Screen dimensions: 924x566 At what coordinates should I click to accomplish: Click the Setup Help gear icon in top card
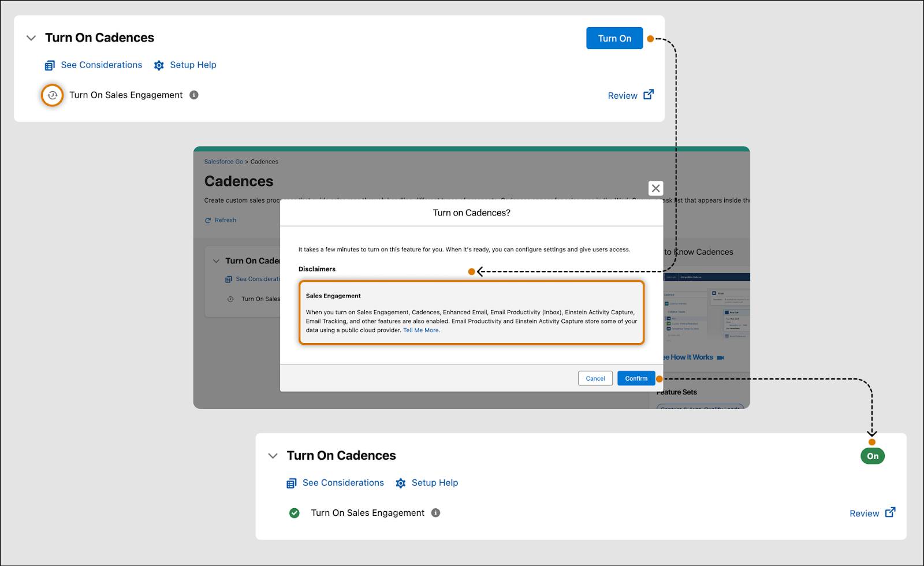tap(159, 65)
